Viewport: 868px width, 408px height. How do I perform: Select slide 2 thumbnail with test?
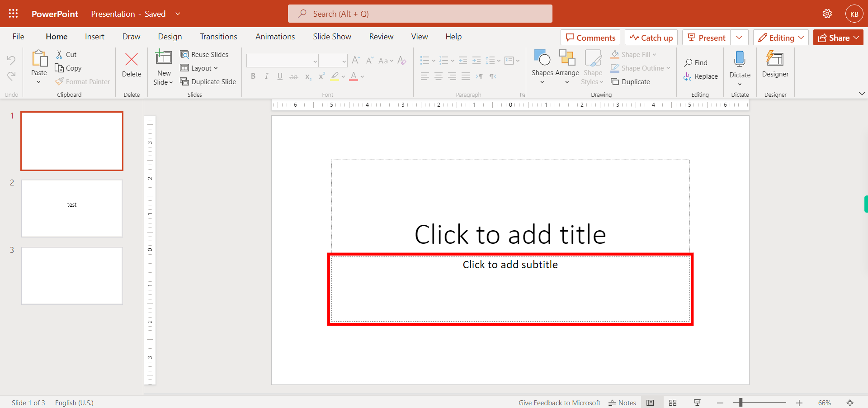pyautogui.click(x=72, y=209)
